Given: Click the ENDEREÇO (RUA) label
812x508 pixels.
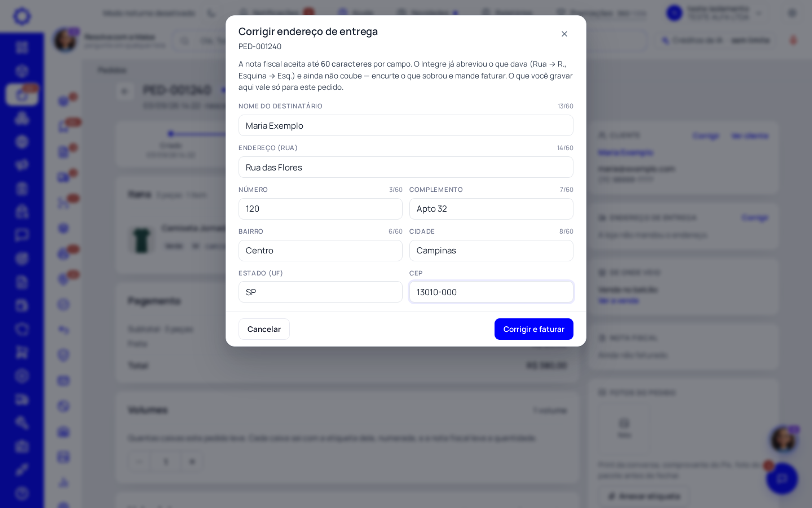Looking at the screenshot, I should click(x=268, y=148).
